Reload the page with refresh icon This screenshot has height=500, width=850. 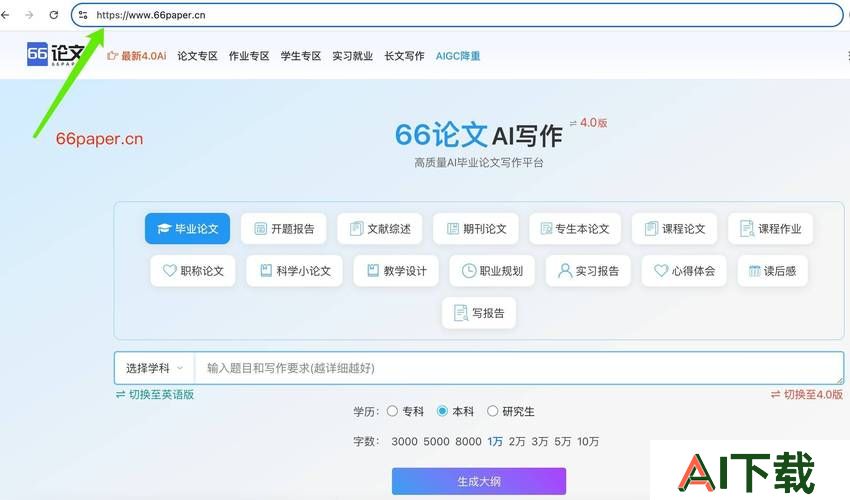[x=54, y=15]
